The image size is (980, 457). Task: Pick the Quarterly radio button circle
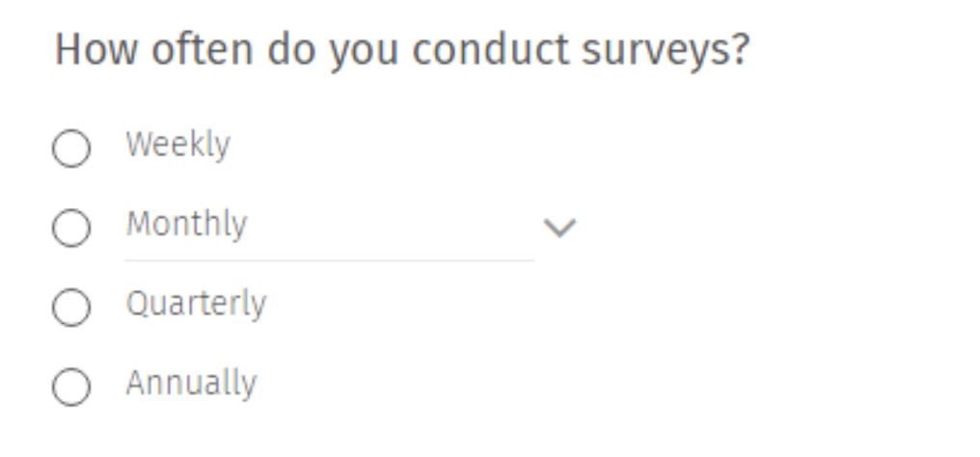(x=71, y=309)
